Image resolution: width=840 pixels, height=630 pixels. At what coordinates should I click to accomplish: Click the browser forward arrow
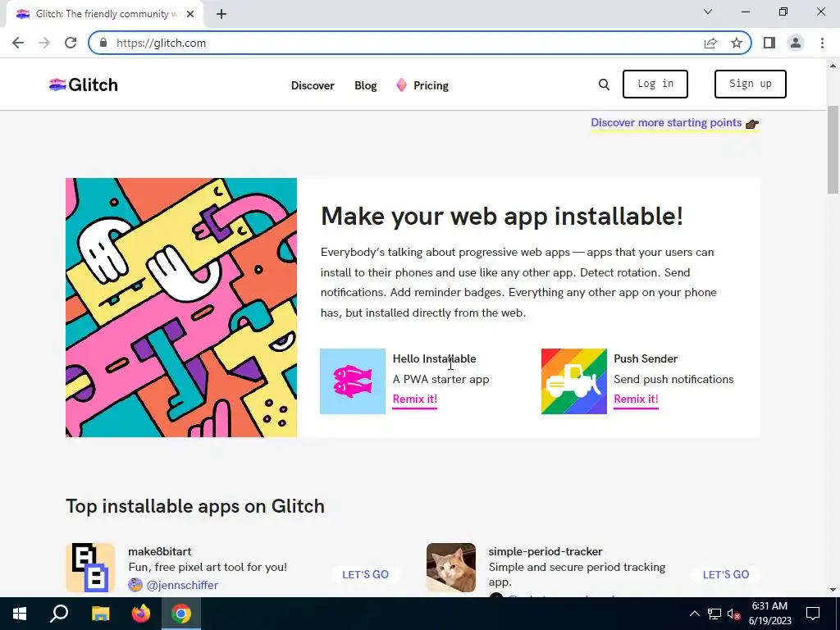[44, 43]
